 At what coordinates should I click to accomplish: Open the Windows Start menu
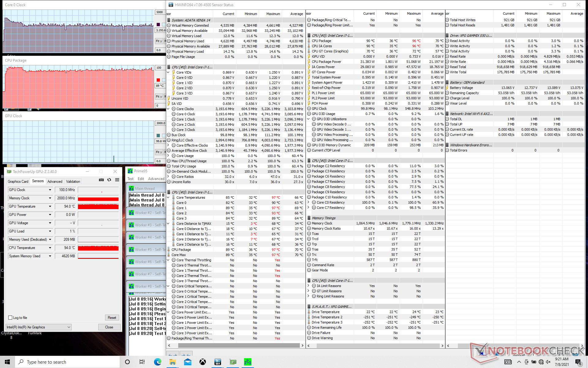[x=7, y=362]
